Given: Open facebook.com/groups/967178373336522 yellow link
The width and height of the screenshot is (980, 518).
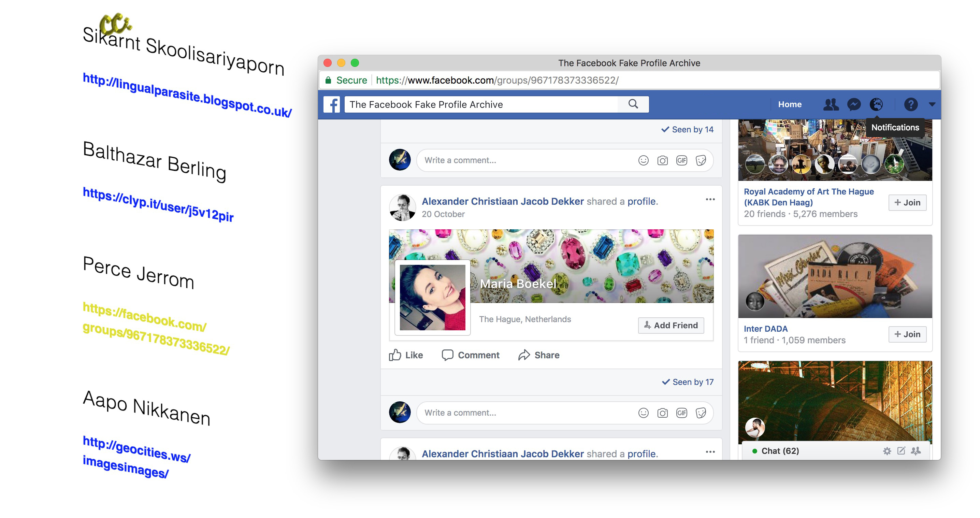Looking at the screenshot, I should (156, 328).
